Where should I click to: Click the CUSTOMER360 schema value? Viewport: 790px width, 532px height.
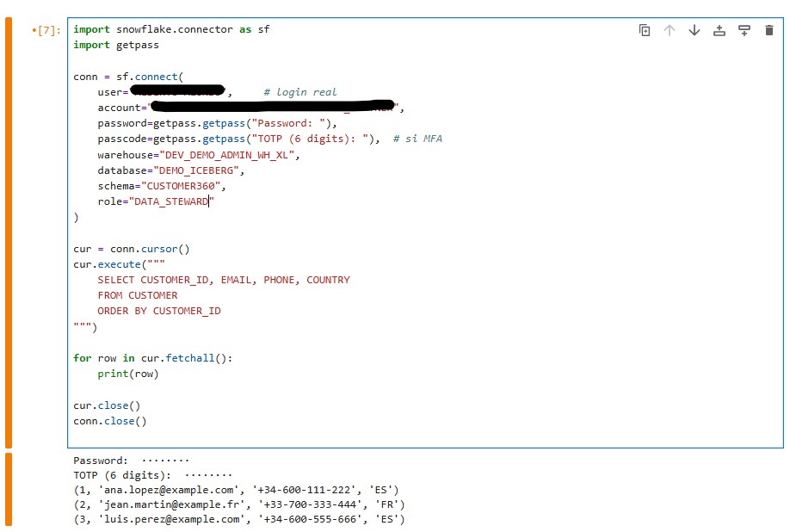coord(186,186)
